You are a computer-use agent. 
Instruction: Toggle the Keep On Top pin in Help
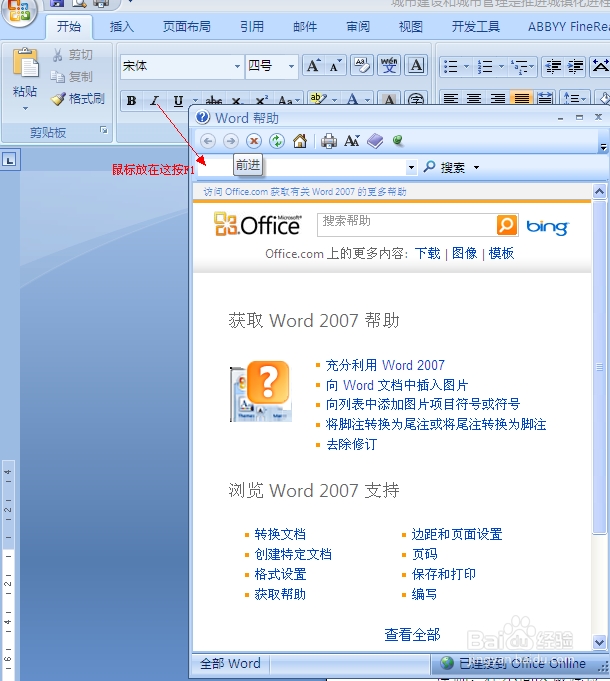pyautogui.click(x=397, y=140)
